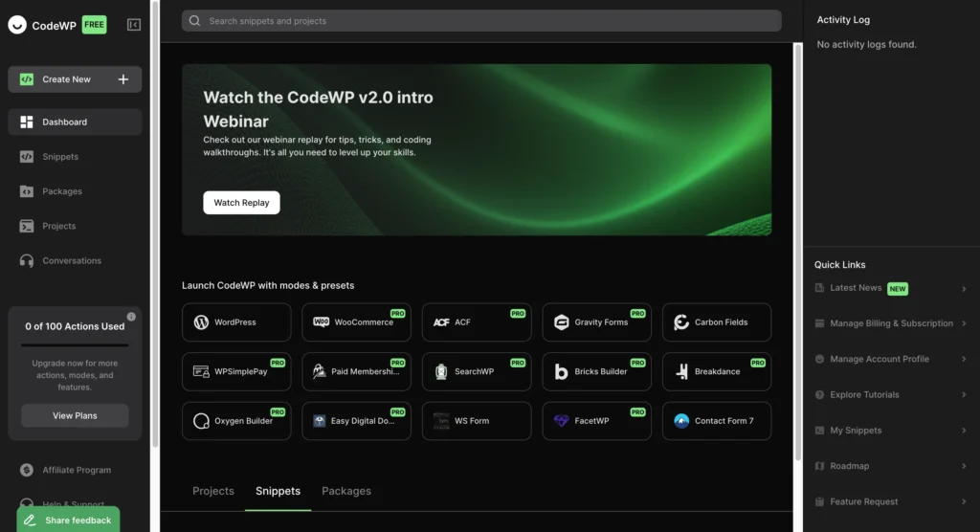Viewport: 980px width, 532px height.
Task: Click the Paid Memberships logo icon
Action: (320, 371)
